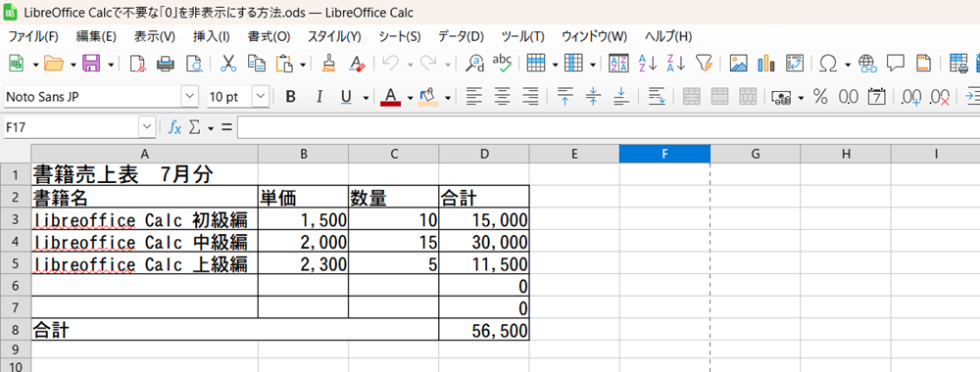Format cells as number
980x372 pixels.
tap(848, 97)
